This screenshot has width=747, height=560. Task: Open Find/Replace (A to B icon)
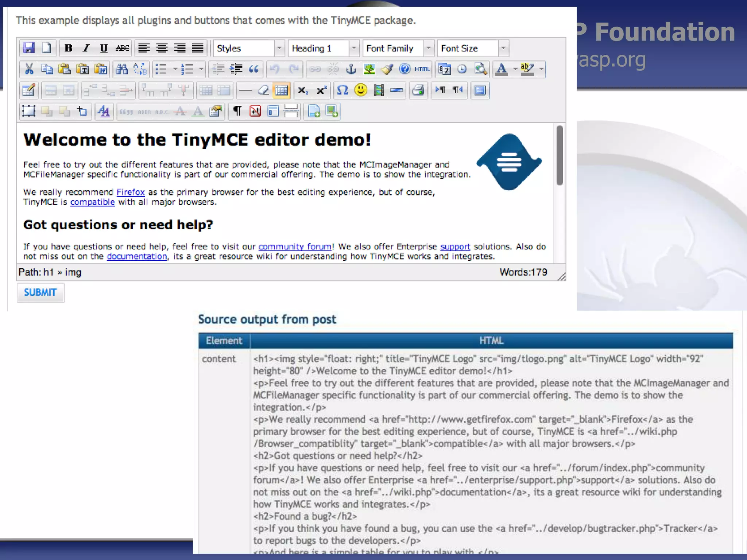click(140, 69)
